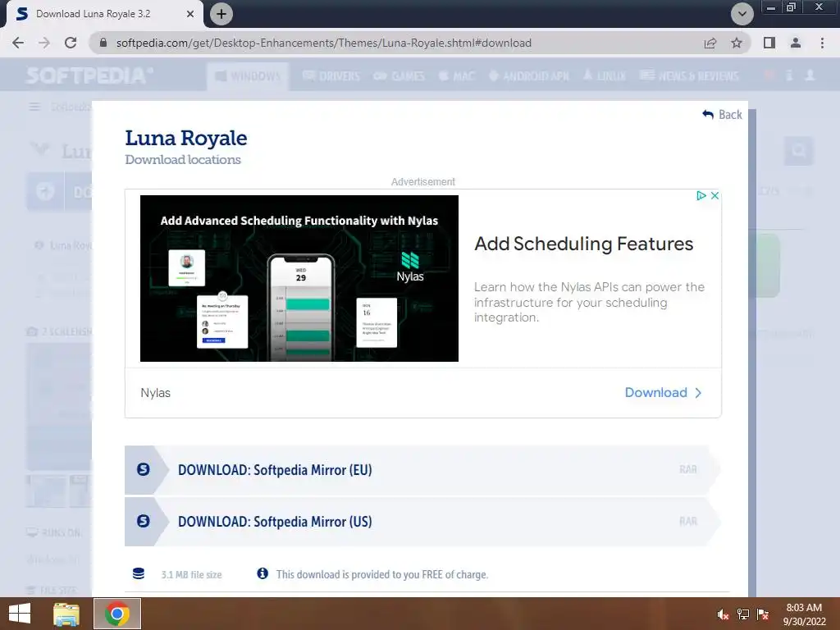Click the Nylas ad image
The width and height of the screenshot is (840, 630).
coord(299,278)
